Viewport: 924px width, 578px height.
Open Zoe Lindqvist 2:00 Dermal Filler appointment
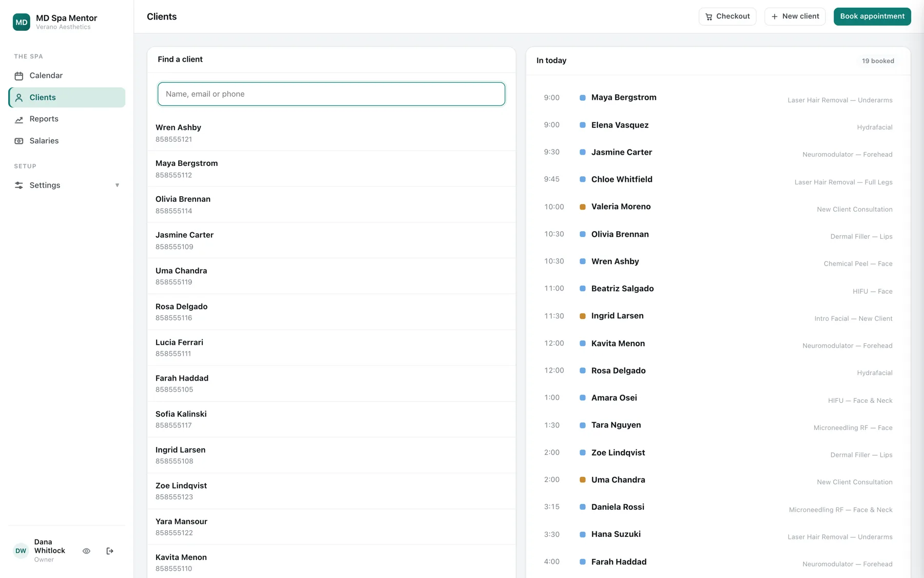point(718,453)
